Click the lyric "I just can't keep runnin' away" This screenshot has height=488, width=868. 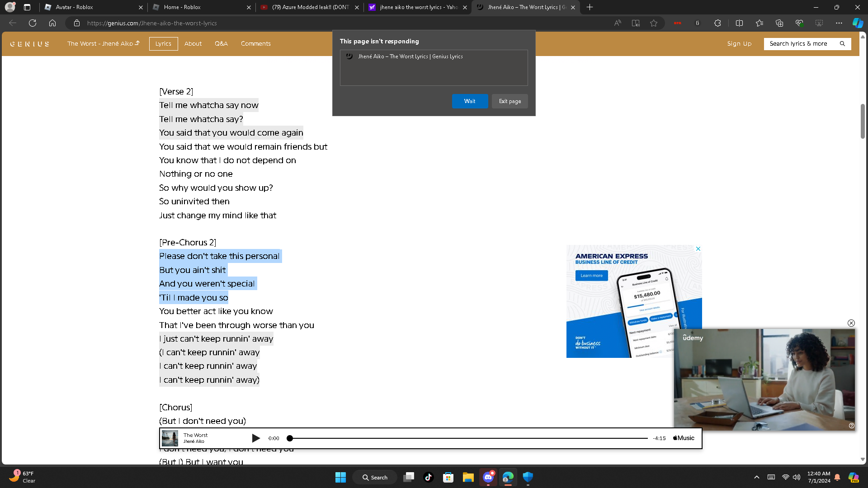(x=216, y=339)
